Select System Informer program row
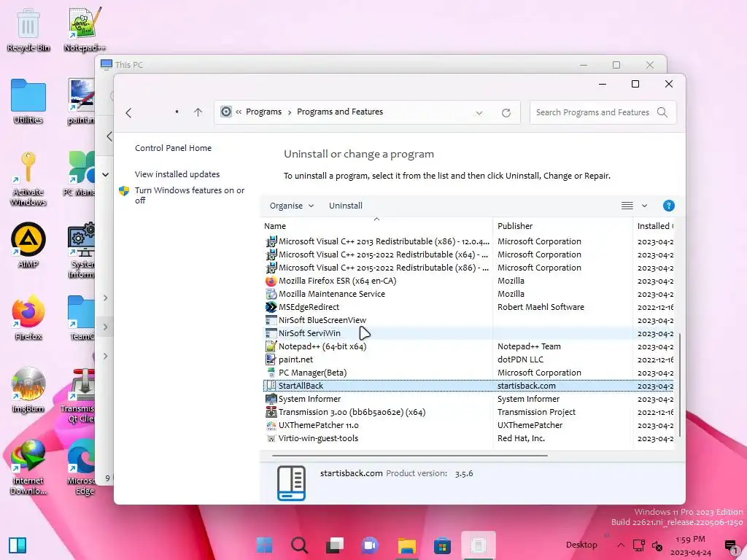 point(469,399)
